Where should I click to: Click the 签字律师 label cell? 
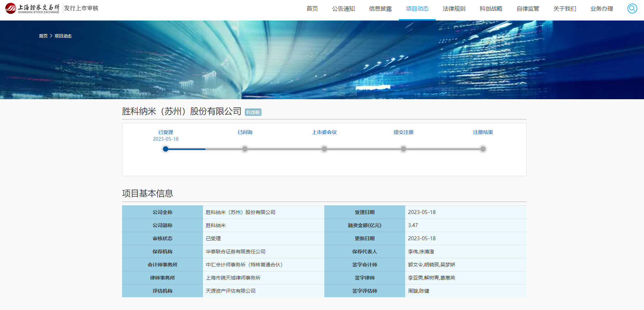tap(365, 278)
